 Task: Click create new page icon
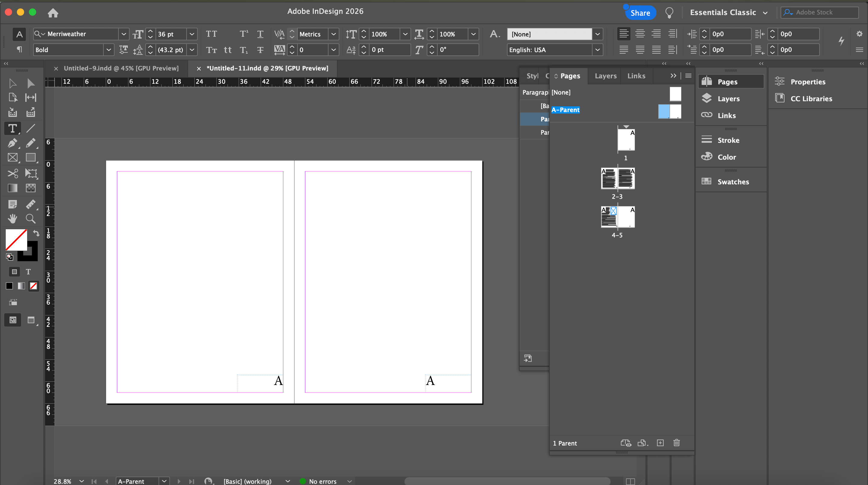(660, 443)
